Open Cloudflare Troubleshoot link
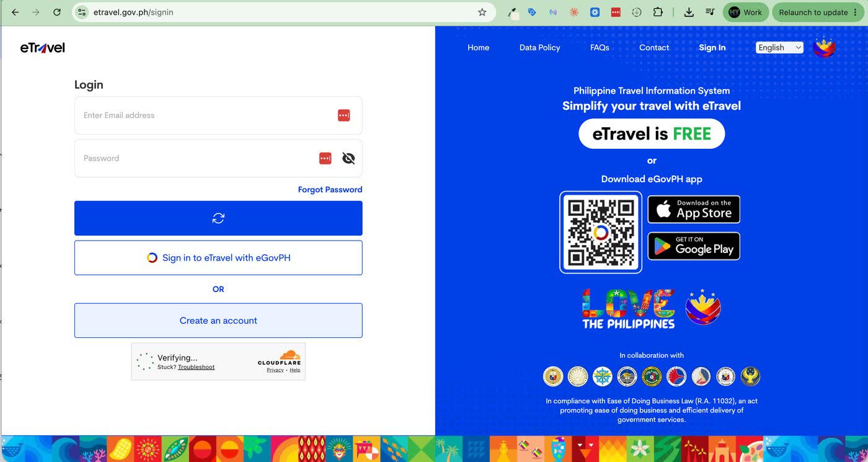The height and width of the screenshot is (462, 868). pyautogui.click(x=196, y=367)
